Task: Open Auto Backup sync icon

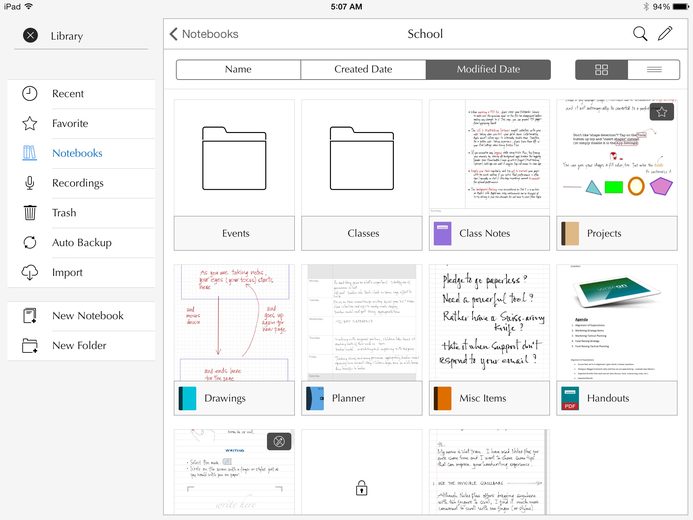Action: 30,243
